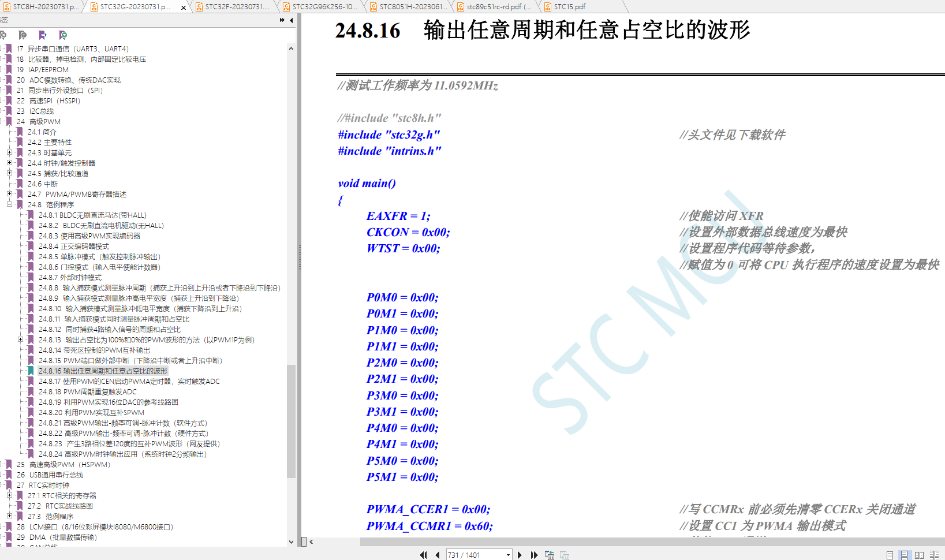
Task: Open bookmark 24.8.4 正交编码器模式
Action: [73, 247]
